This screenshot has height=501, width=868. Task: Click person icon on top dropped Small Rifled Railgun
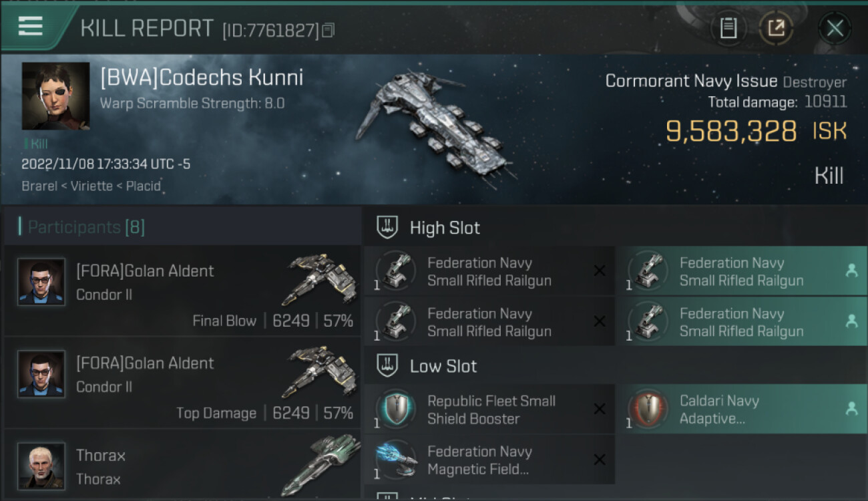pos(851,271)
